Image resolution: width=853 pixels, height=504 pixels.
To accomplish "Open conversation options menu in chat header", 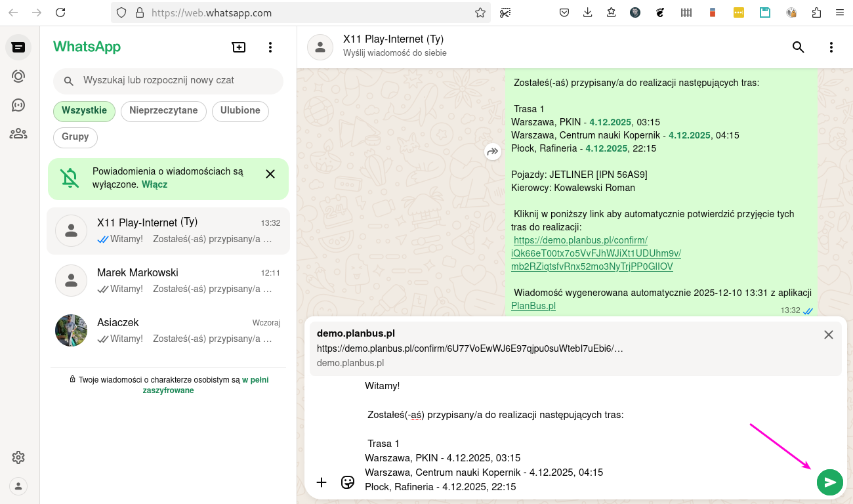I will (831, 47).
